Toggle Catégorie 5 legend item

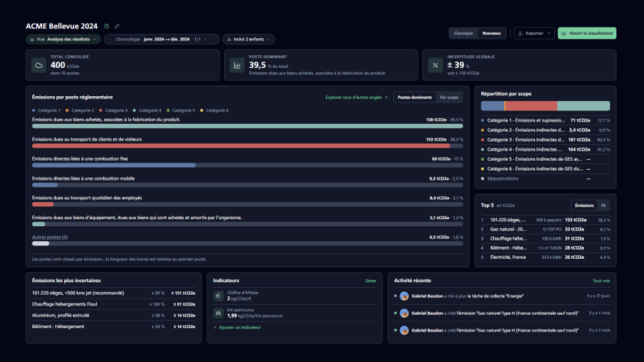point(181,110)
